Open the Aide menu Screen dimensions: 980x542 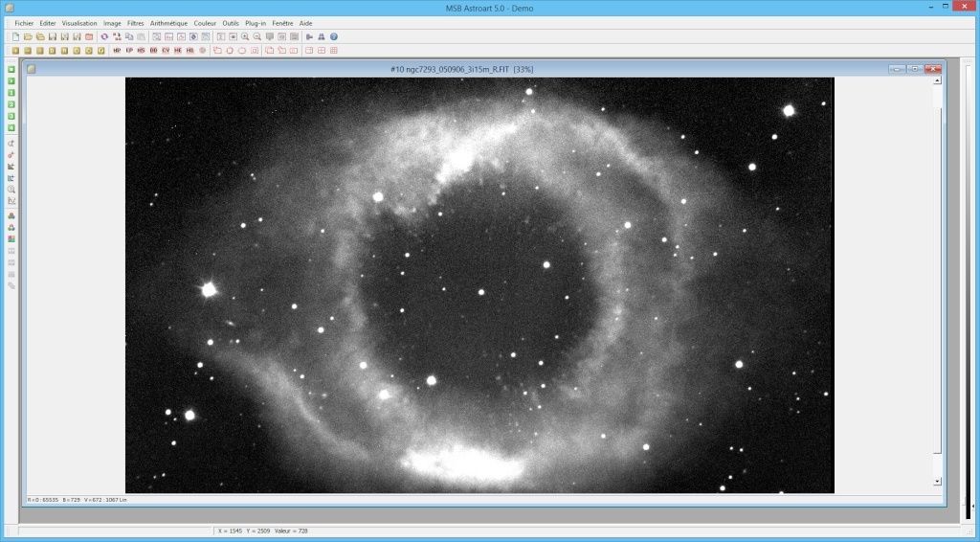305,23
